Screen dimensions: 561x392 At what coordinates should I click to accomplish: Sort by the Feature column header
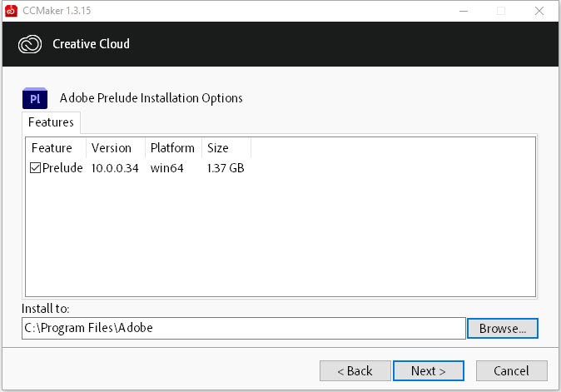(x=56, y=147)
